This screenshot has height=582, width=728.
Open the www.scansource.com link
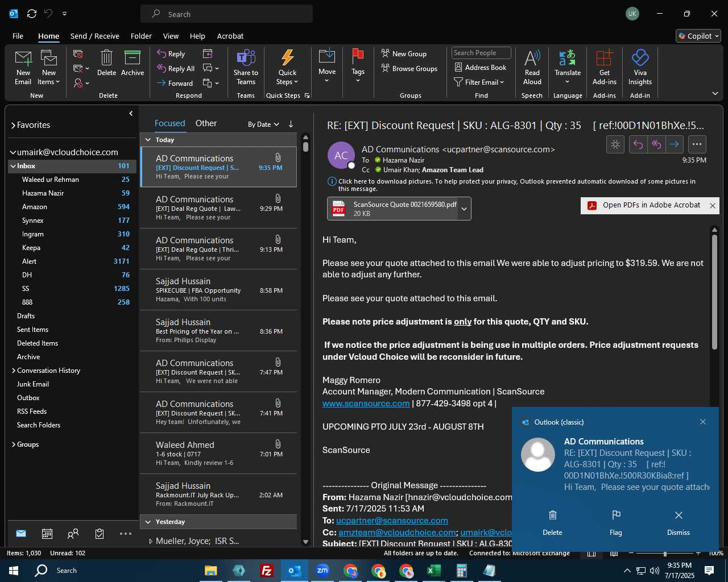366,404
